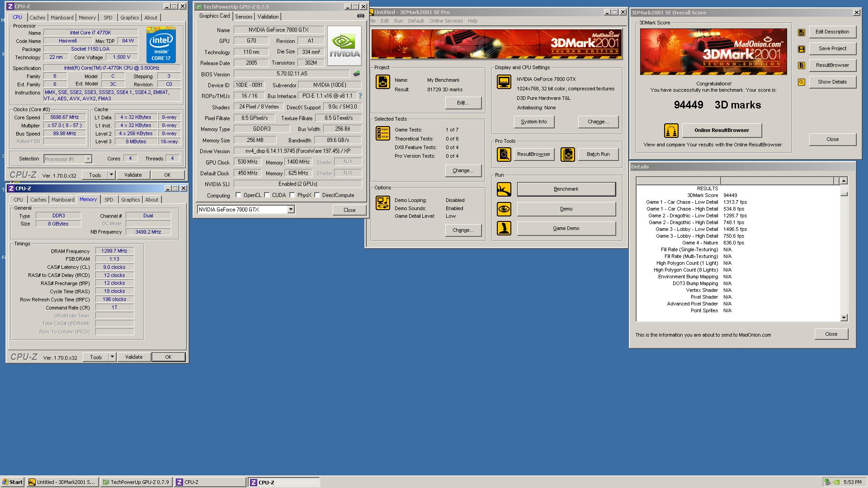Click the Edit... button under Project
The width and height of the screenshot is (868, 488).
tap(463, 103)
